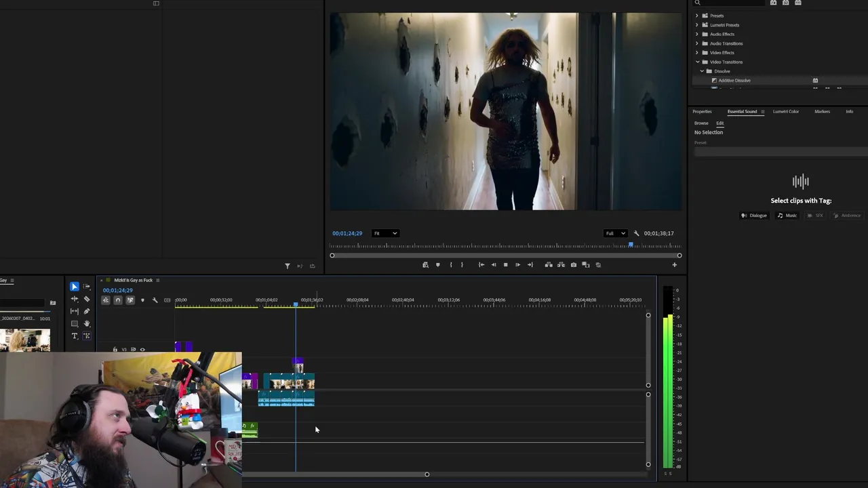Switch to the Markers tab
The image size is (868, 488).
(x=822, y=112)
